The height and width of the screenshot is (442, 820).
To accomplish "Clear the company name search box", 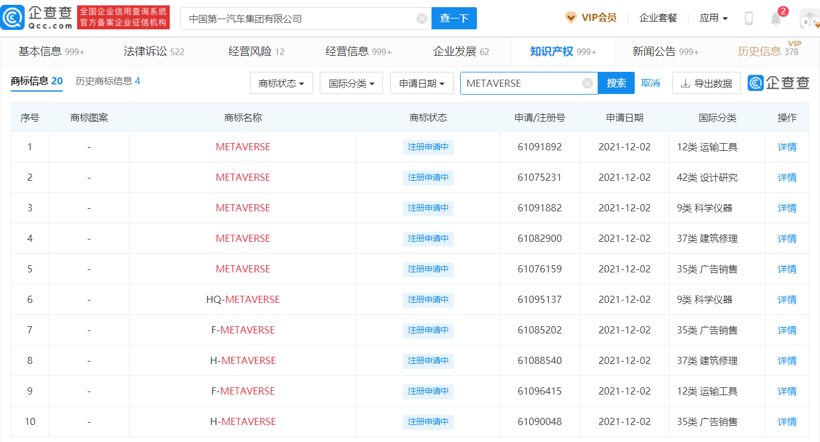I will coord(422,19).
